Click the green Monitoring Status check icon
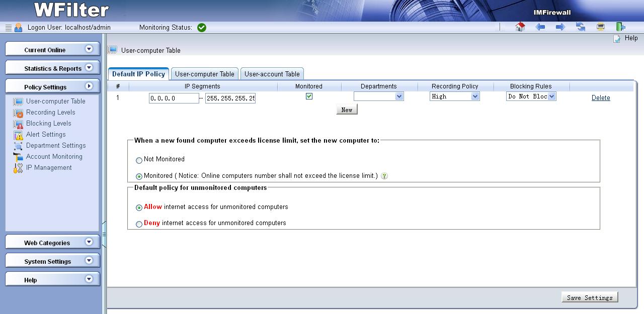The image size is (644, 314). point(202,28)
